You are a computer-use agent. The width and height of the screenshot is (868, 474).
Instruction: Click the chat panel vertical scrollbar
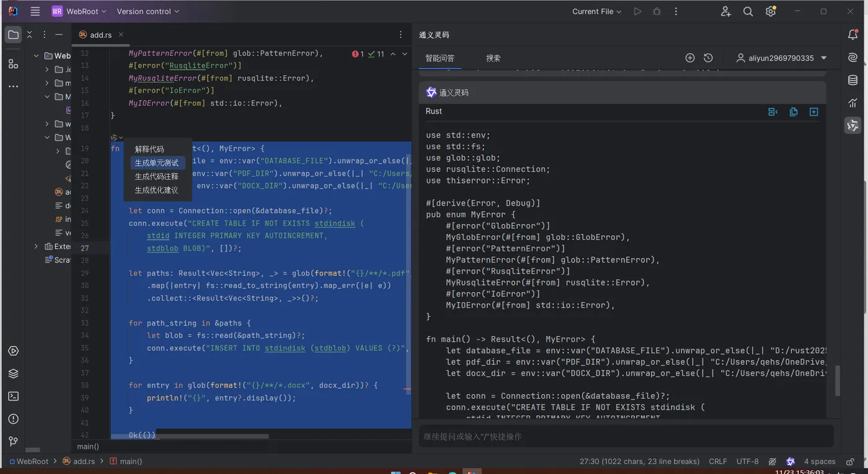point(838,380)
